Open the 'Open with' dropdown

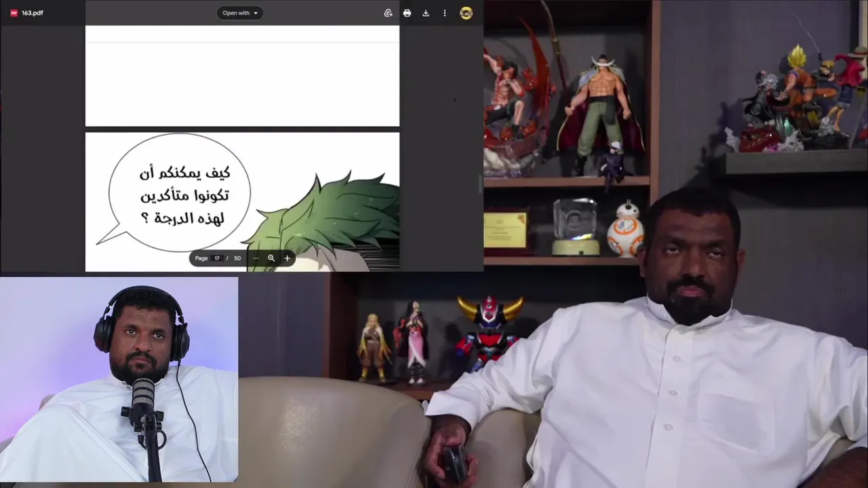240,13
